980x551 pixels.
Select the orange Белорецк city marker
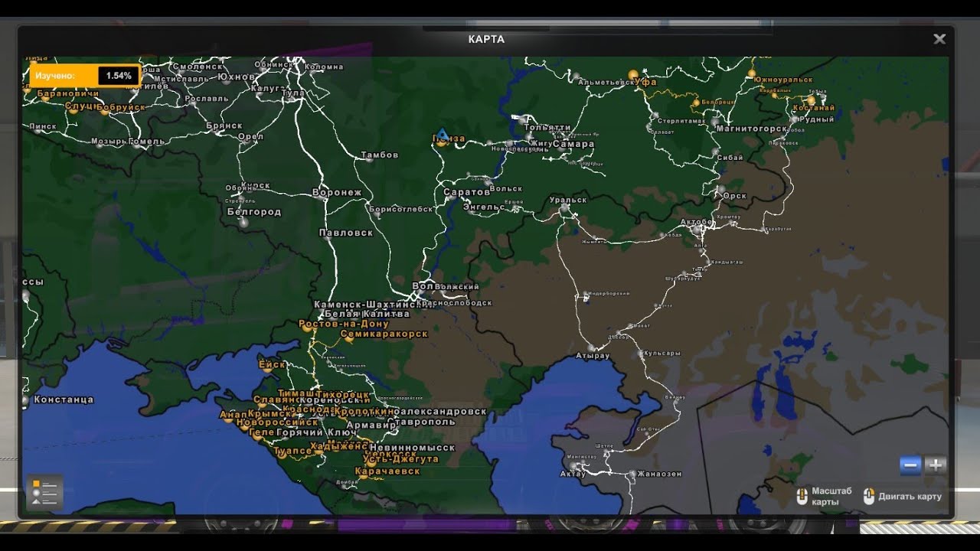click(x=696, y=102)
